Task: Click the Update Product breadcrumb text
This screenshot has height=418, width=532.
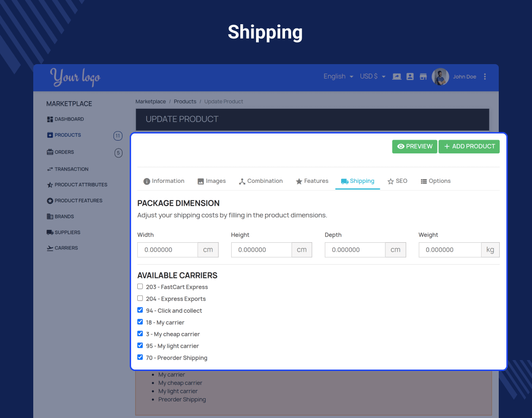Action: point(224,102)
